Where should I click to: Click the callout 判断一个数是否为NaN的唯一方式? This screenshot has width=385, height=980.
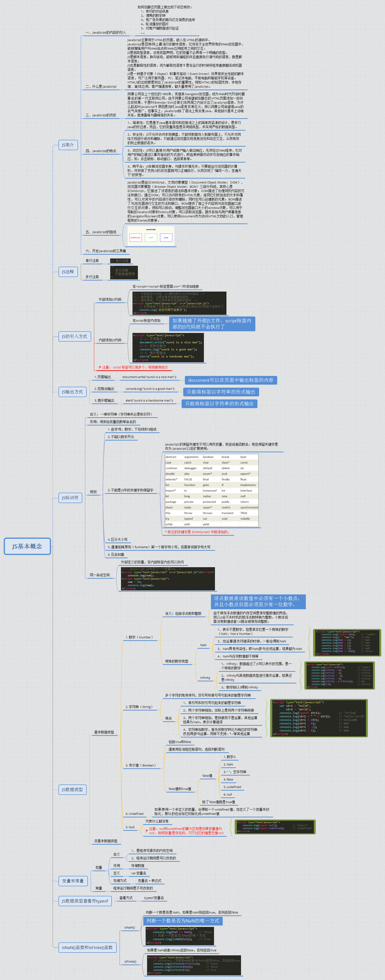click(x=183, y=921)
